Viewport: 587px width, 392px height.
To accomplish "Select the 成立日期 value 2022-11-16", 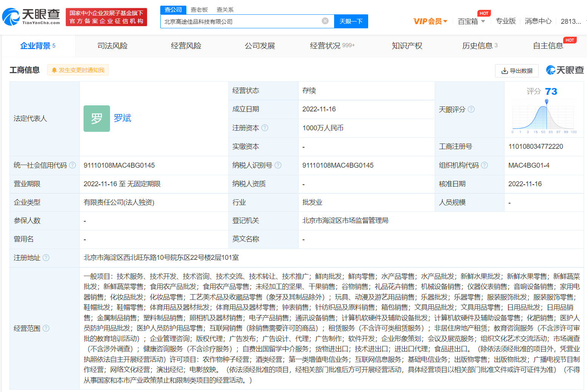I will tap(319, 109).
